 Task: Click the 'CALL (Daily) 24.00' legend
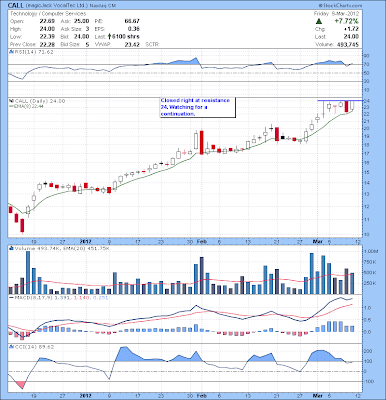click(39, 101)
